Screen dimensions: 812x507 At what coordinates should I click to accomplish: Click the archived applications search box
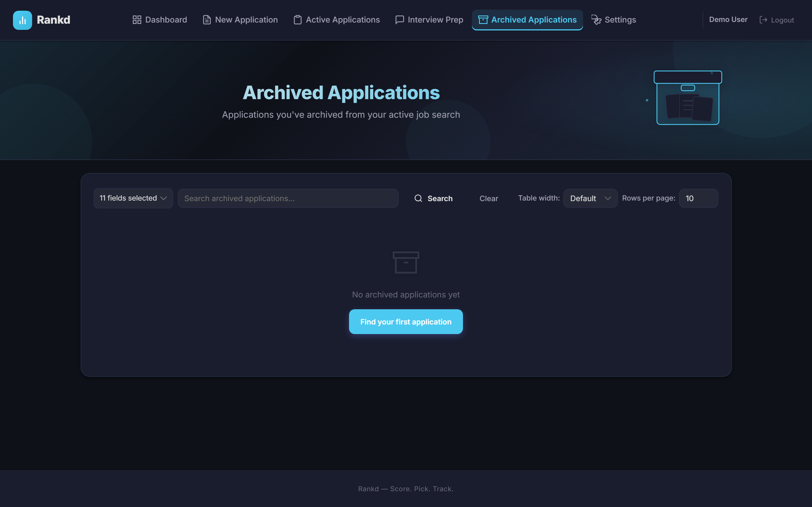(288, 198)
